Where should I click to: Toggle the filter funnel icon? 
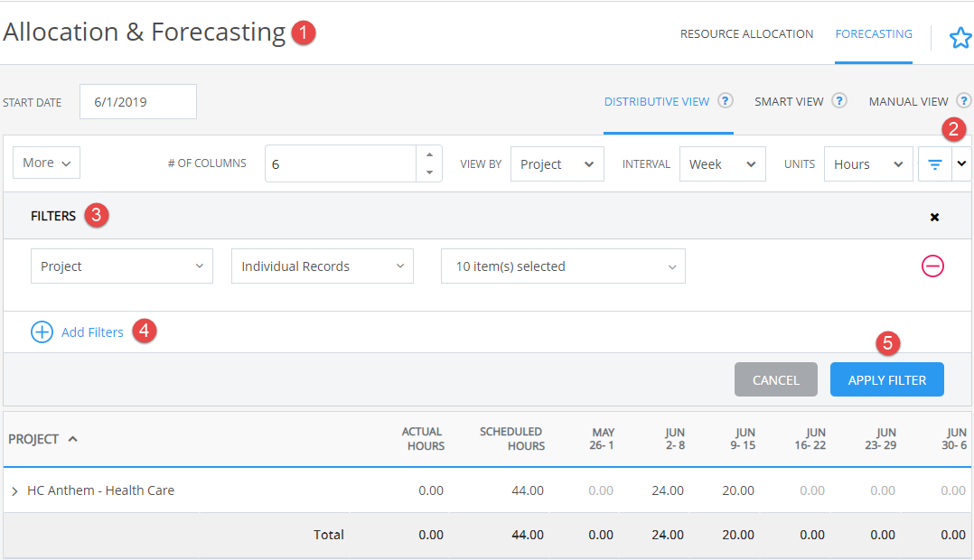coord(935,163)
